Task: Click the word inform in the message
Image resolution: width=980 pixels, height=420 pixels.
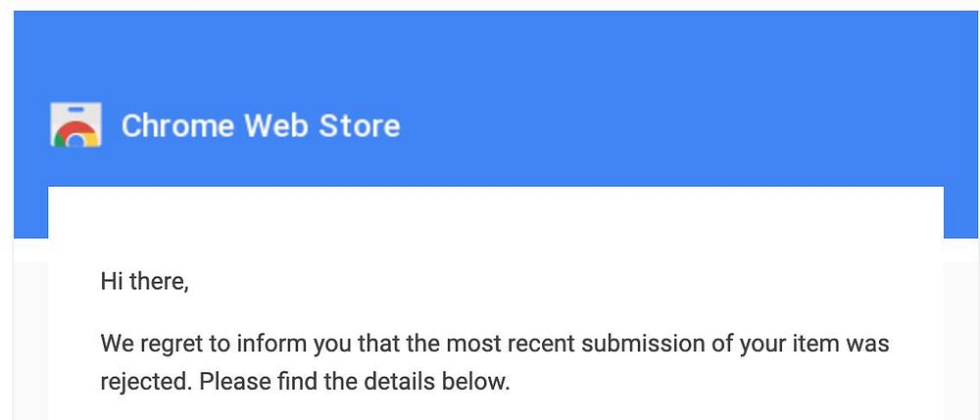Action: click(x=271, y=344)
